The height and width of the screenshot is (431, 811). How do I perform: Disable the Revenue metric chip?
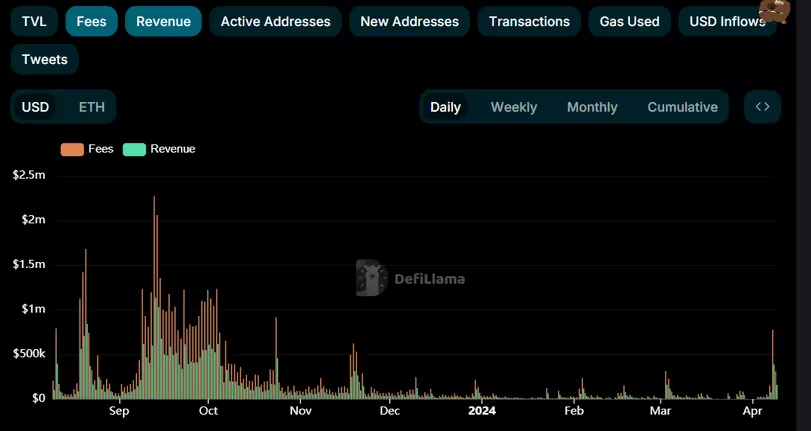pyautogui.click(x=163, y=21)
